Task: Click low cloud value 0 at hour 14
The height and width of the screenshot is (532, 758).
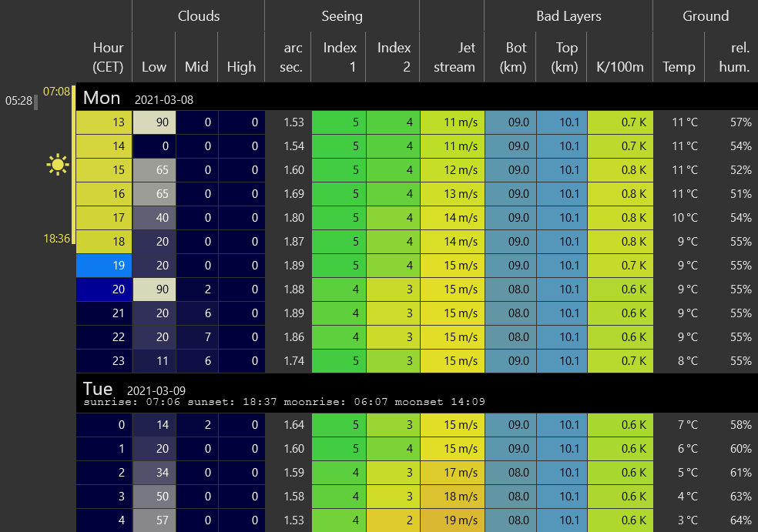Action: coord(154,146)
